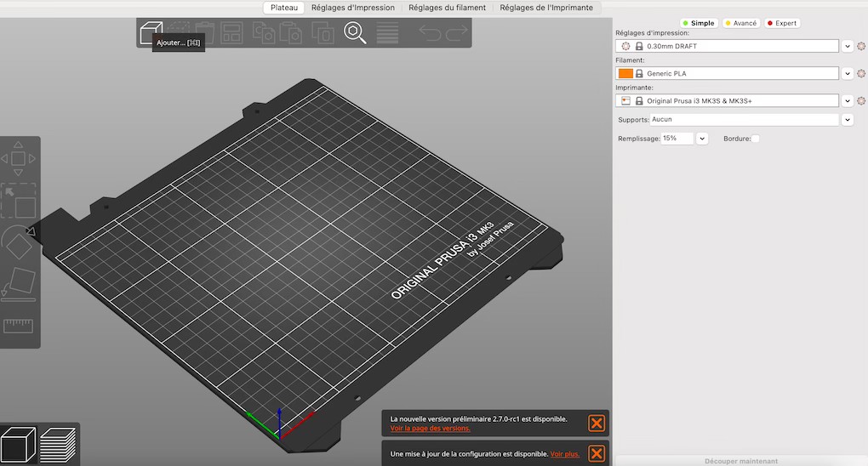Click the Generic PLA preset text
Screen dimensions: 868x466
coord(666,74)
